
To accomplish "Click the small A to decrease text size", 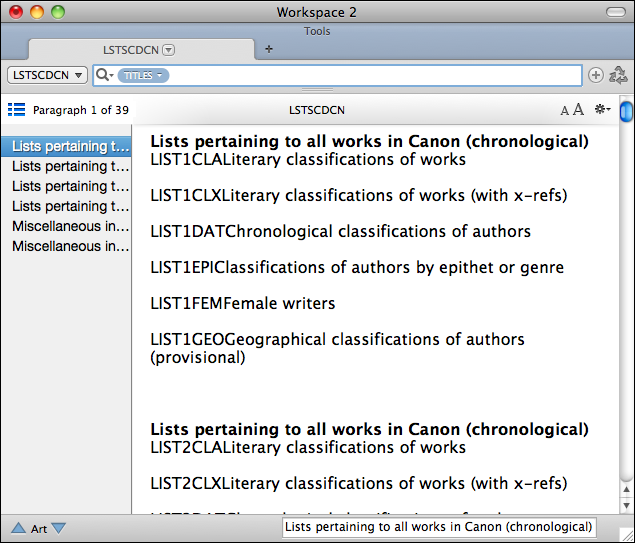I will pos(564,111).
